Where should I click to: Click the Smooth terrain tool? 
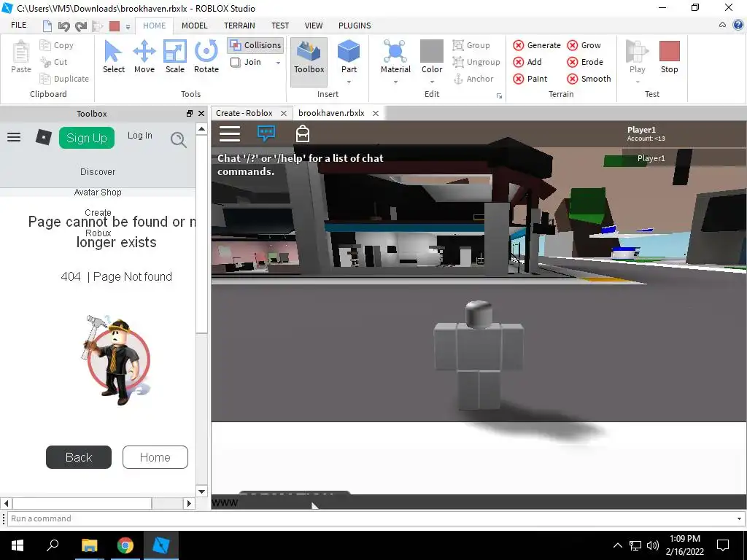tap(589, 79)
